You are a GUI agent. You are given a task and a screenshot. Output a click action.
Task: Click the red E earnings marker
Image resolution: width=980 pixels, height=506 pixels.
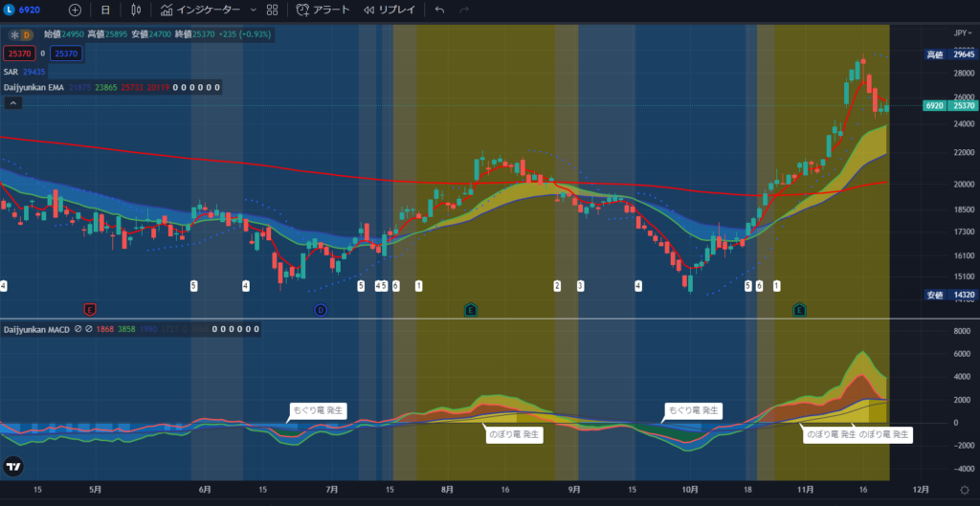coord(90,309)
